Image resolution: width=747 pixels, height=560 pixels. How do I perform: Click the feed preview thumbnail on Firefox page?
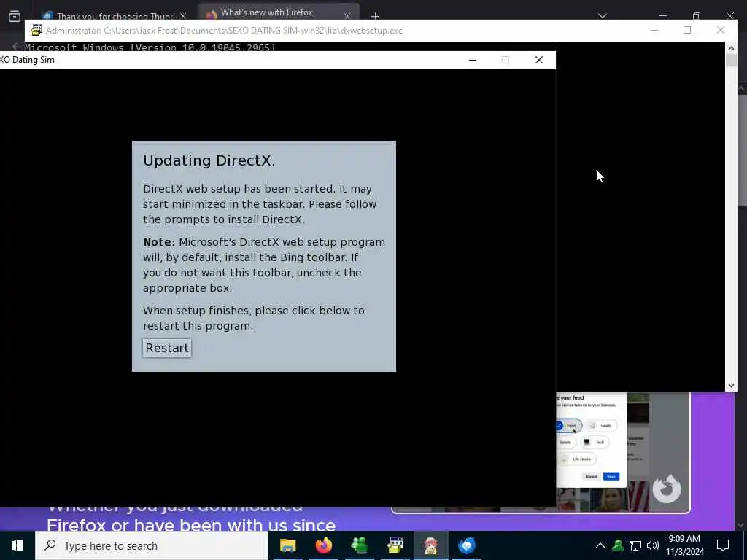[x=623, y=452]
